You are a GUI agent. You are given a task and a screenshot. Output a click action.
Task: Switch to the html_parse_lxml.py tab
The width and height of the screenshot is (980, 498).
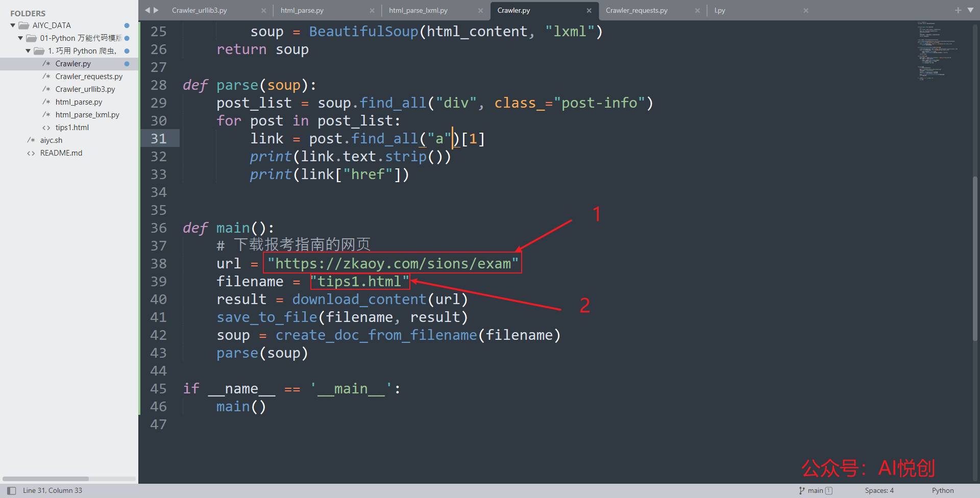(418, 10)
